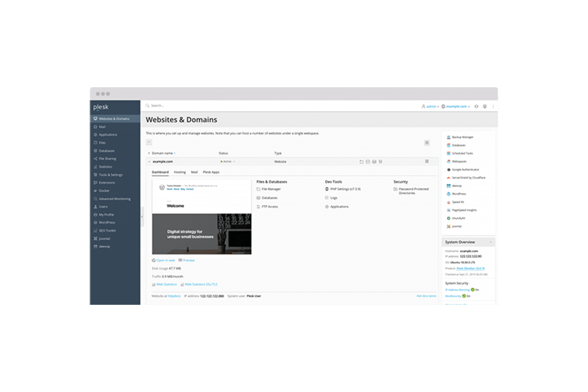
Task: Open the admin user dropdown
Action: click(x=430, y=107)
